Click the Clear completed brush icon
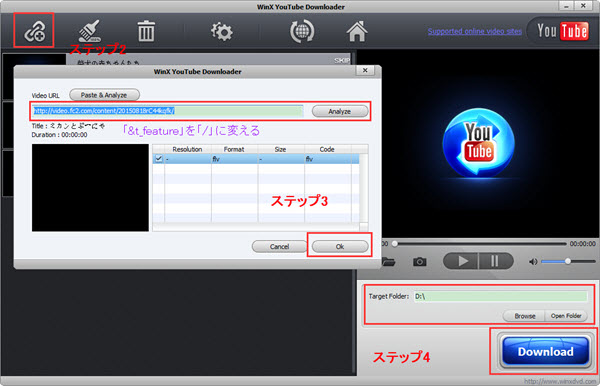Viewport: 600px width, 386px height. [90, 31]
